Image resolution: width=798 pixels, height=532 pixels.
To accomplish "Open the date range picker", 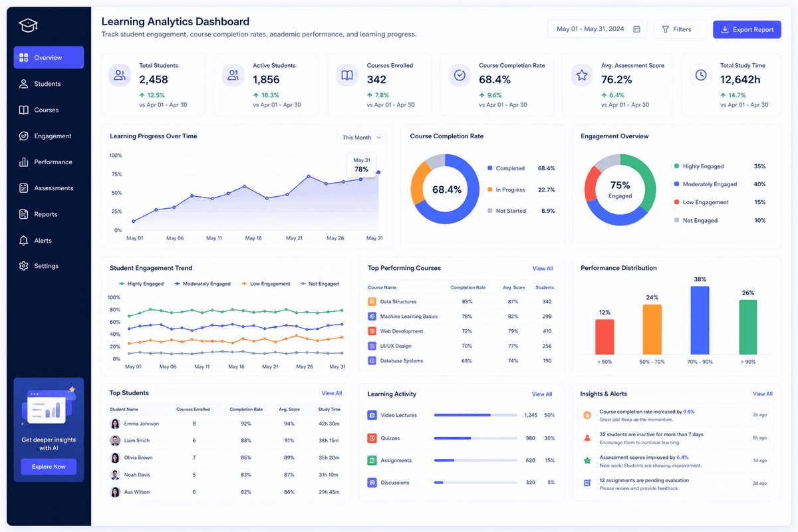I will click(x=598, y=29).
